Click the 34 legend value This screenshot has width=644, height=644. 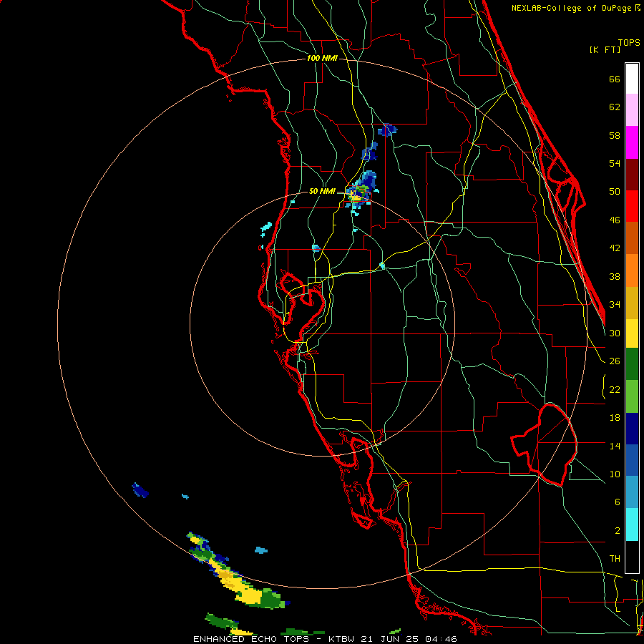615,305
